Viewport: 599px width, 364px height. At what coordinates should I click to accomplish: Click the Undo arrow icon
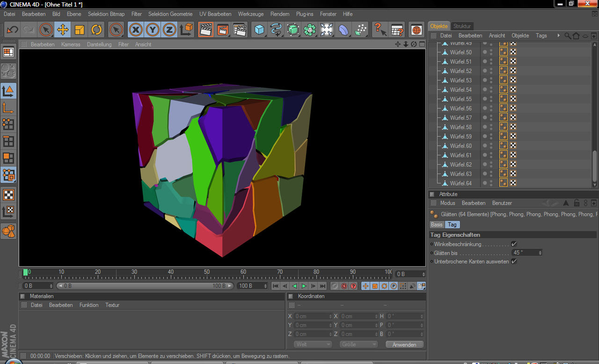point(12,30)
